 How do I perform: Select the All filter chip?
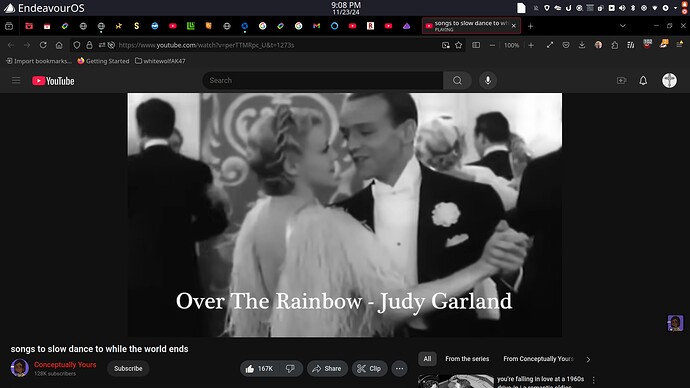427,359
